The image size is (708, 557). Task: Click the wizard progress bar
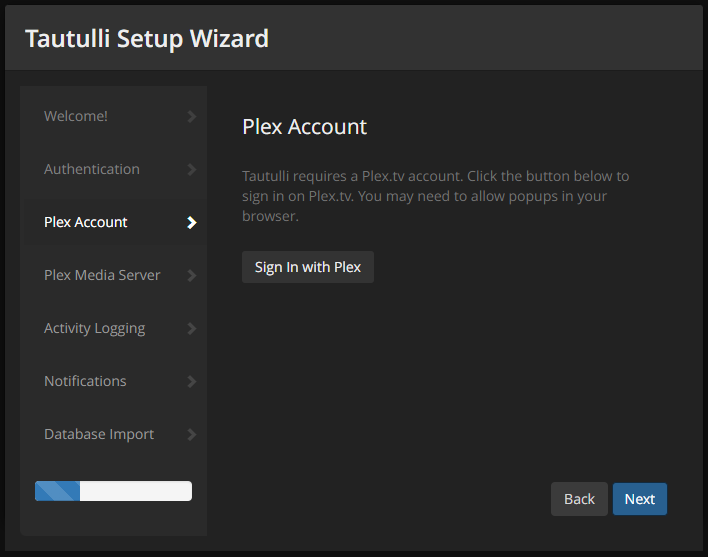(x=113, y=491)
